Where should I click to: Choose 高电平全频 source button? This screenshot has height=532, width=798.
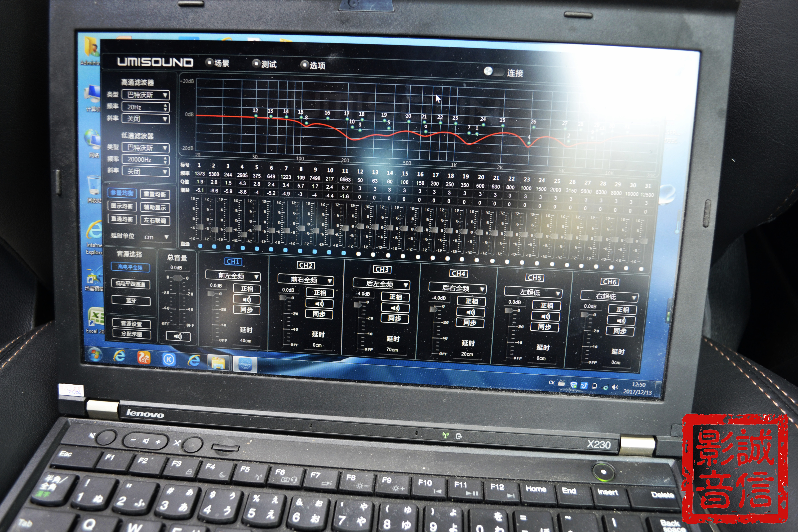pos(130,267)
